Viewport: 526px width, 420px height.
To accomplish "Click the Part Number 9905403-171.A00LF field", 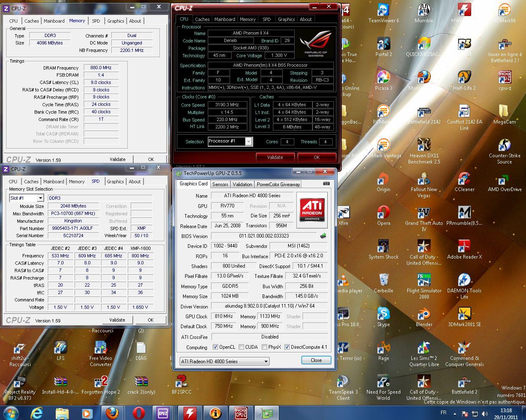I will [73, 228].
